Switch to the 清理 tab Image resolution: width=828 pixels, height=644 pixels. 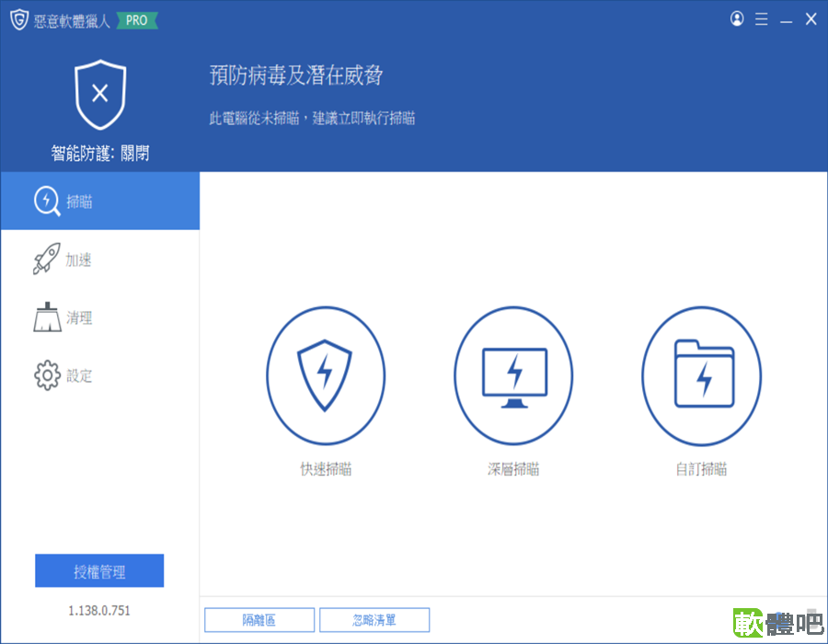pyautogui.click(x=100, y=317)
